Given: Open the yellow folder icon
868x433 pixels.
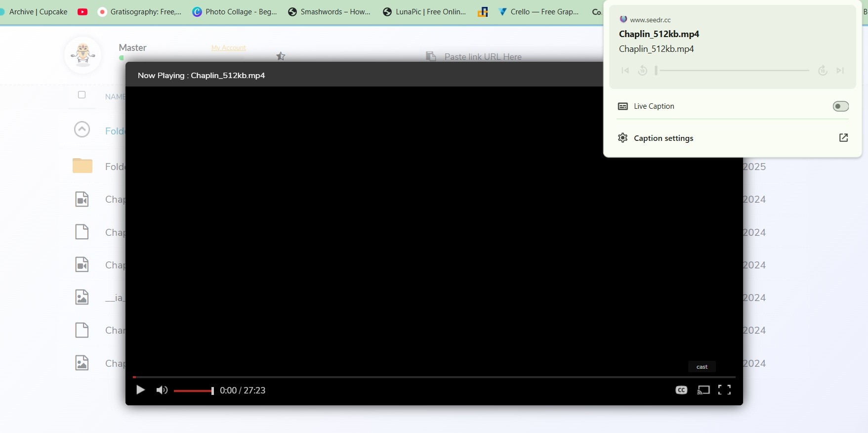Looking at the screenshot, I should pos(83,166).
